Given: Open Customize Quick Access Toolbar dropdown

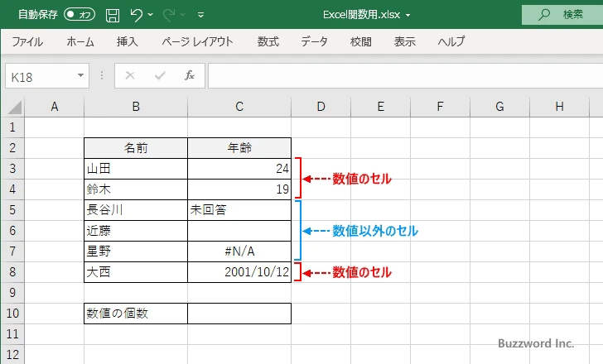Looking at the screenshot, I should tap(200, 15).
